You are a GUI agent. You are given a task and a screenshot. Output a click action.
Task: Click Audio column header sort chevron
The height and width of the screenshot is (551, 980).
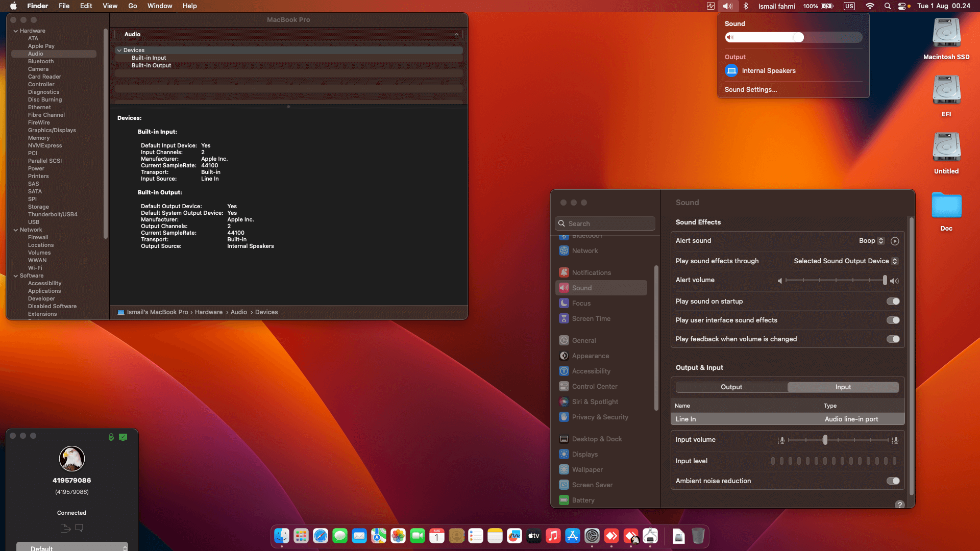456,34
